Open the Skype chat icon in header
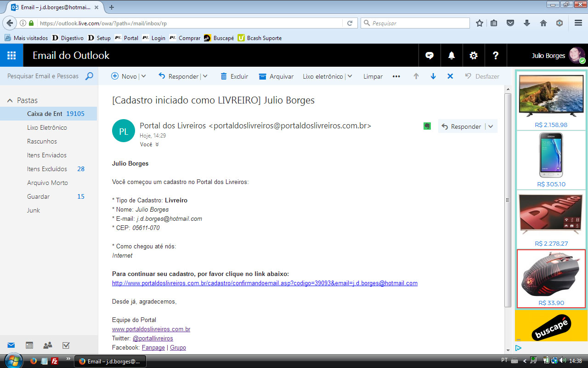This screenshot has width=588, height=368. tap(430, 56)
